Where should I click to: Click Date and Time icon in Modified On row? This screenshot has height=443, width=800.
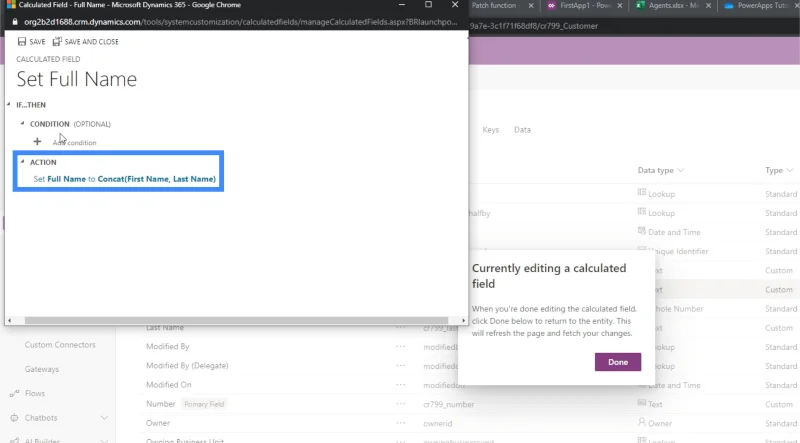644,384
